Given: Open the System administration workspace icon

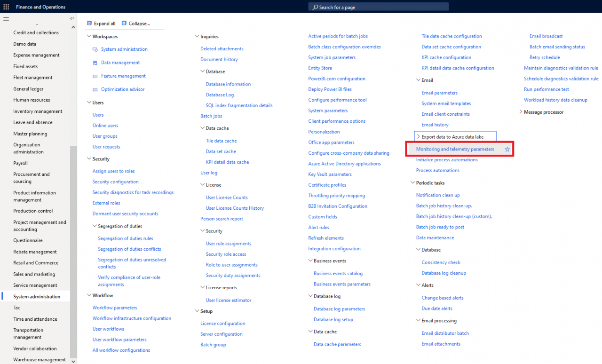Looking at the screenshot, I should point(95,49).
